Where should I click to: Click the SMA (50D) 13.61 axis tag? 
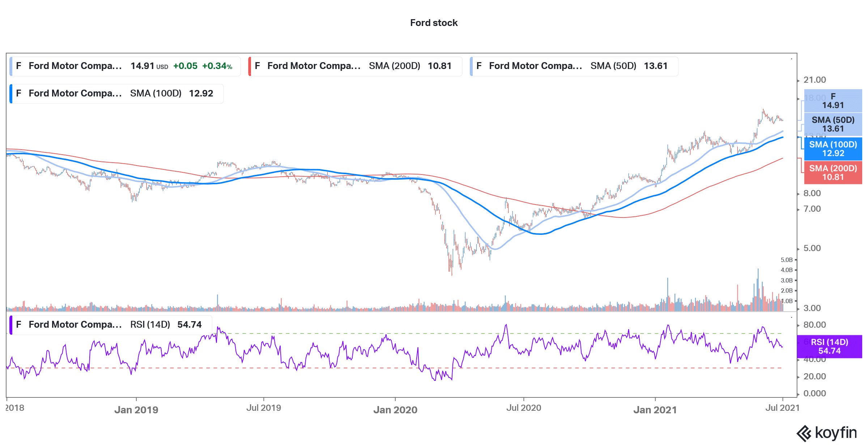833,124
